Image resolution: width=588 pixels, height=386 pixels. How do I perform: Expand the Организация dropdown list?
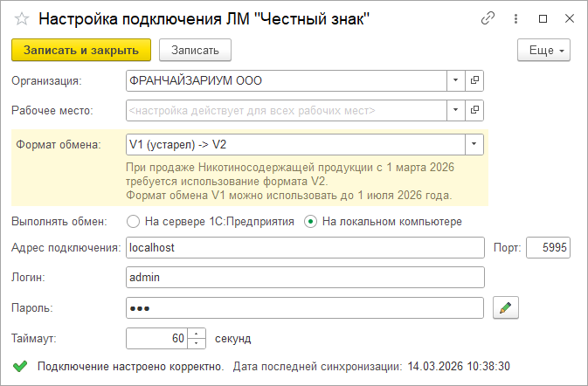pyautogui.click(x=455, y=80)
